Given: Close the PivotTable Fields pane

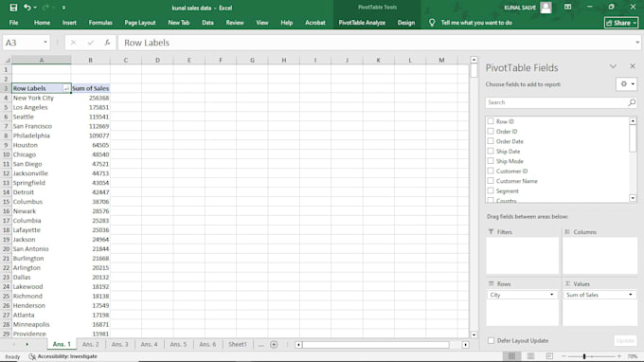Looking at the screenshot, I should coord(633,66).
